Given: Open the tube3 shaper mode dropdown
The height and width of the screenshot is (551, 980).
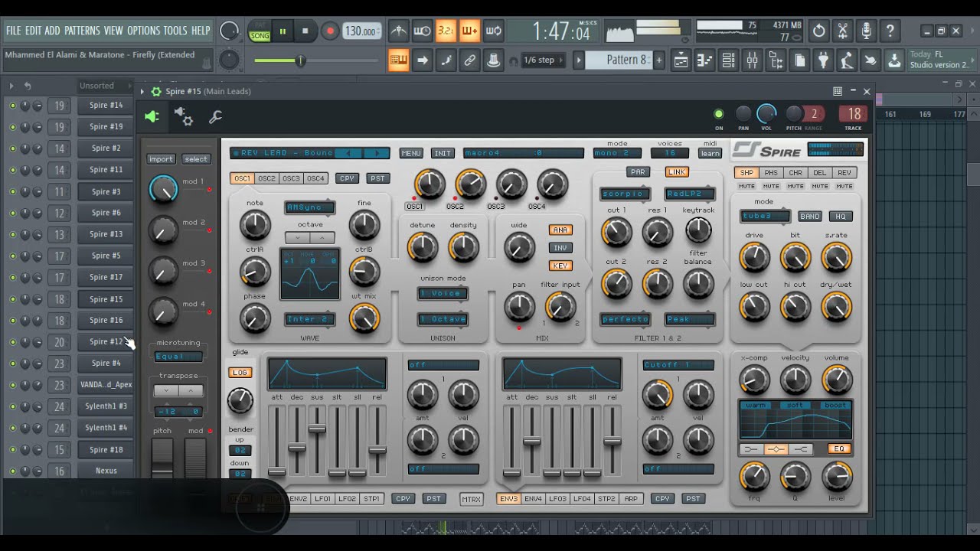Looking at the screenshot, I should click(765, 216).
